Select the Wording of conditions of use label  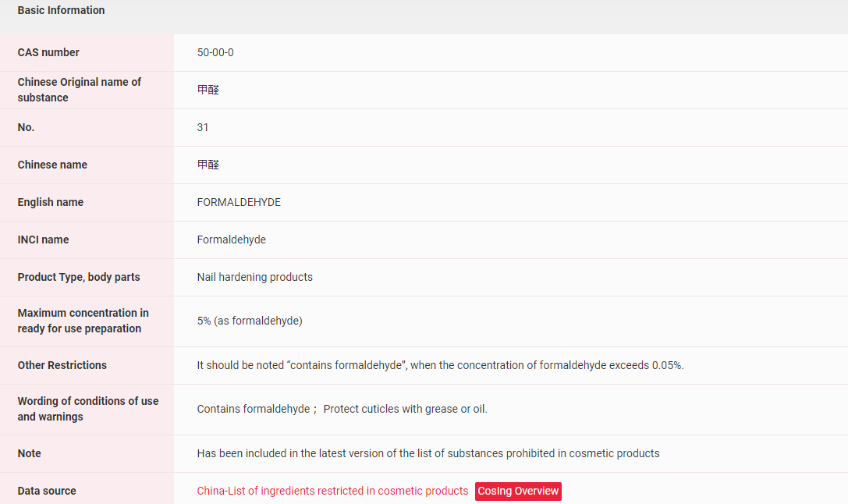(87, 409)
